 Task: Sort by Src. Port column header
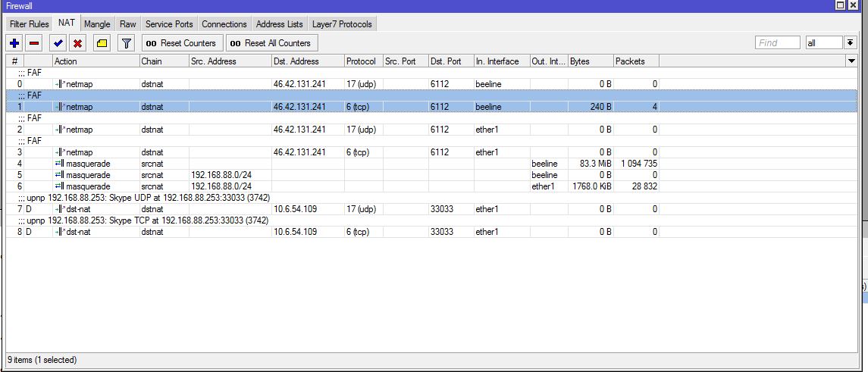pyautogui.click(x=406, y=61)
